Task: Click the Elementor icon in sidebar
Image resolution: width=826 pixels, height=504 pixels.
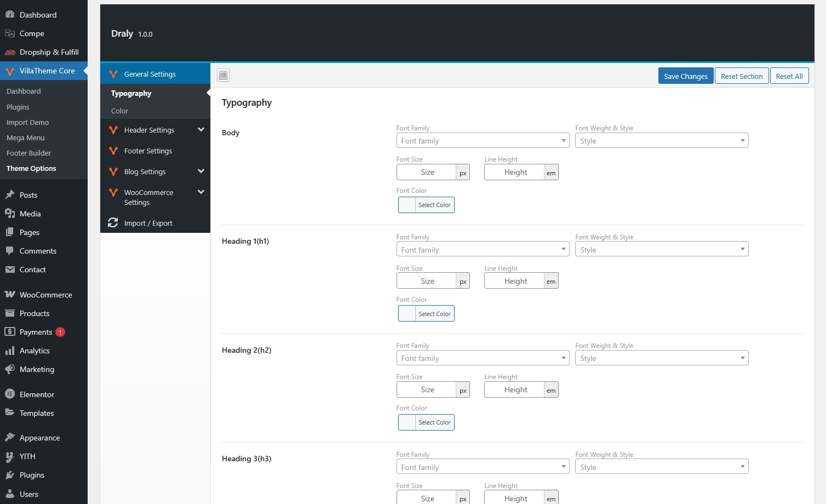Action: pyautogui.click(x=10, y=394)
